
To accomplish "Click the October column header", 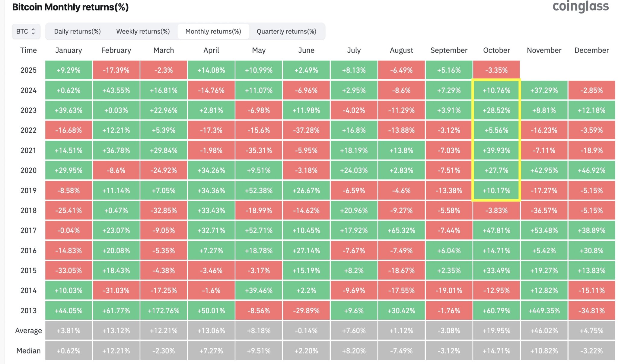I will click(496, 50).
